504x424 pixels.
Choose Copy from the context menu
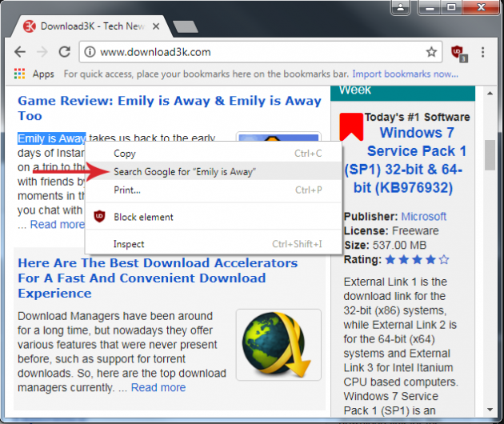coord(213,154)
